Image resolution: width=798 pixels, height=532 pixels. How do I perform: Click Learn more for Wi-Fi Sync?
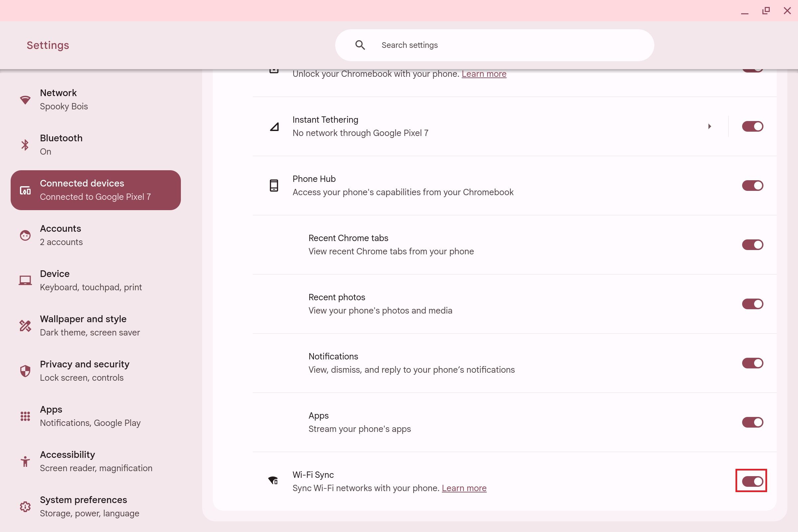pyautogui.click(x=464, y=488)
